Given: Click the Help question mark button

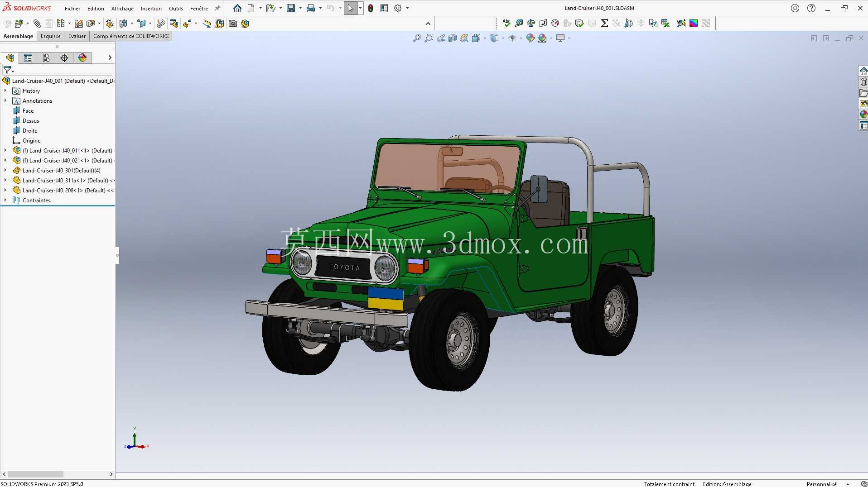Looking at the screenshot, I should click(x=811, y=8).
